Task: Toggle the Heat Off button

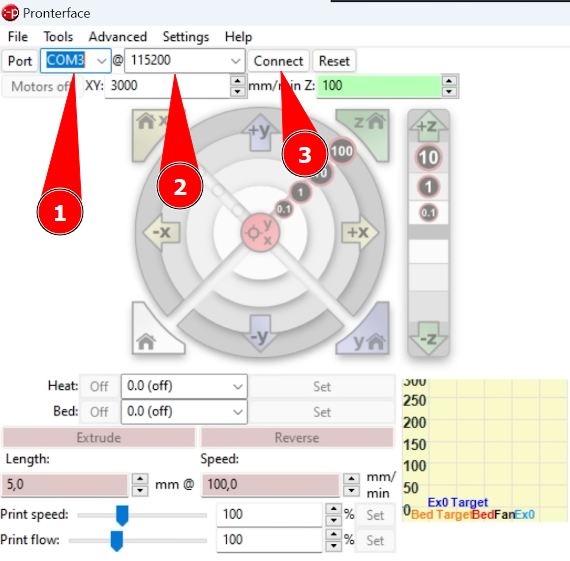Action: [x=99, y=386]
